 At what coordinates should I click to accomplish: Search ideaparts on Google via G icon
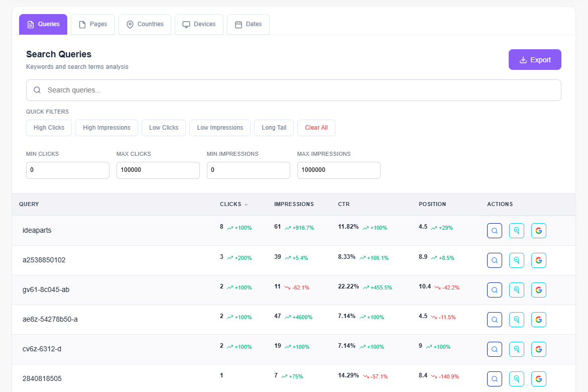point(538,230)
